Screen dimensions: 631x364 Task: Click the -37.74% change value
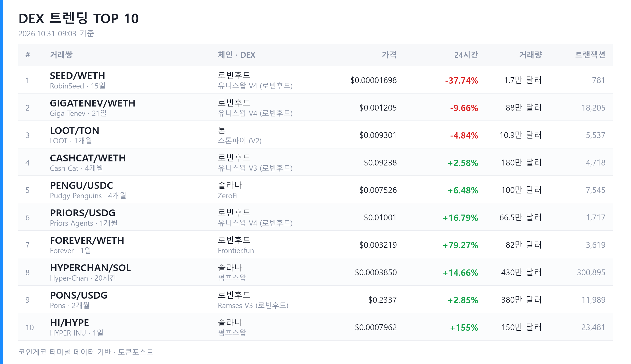462,81
